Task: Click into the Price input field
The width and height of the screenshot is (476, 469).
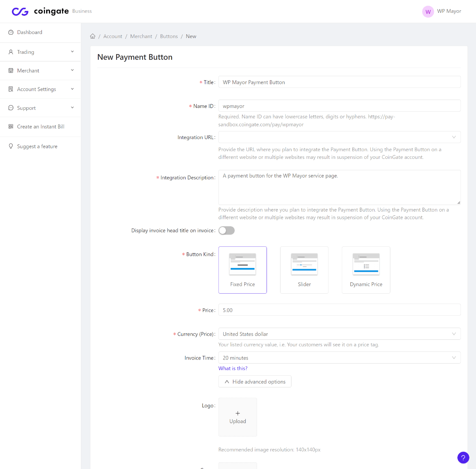Action: point(339,310)
